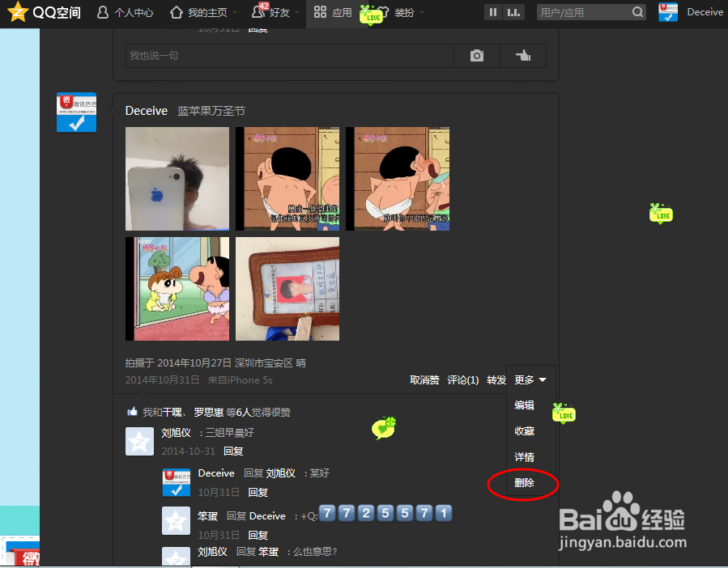Click 取消赞 to unlike the post

(424, 380)
